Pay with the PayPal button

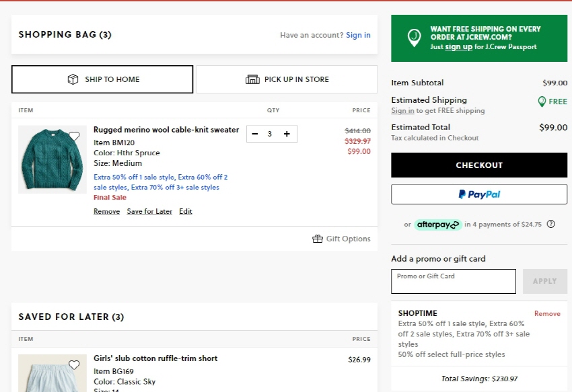pos(479,194)
